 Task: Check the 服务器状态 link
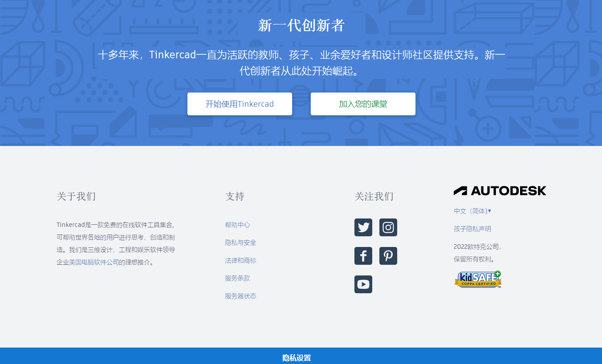coord(240,296)
